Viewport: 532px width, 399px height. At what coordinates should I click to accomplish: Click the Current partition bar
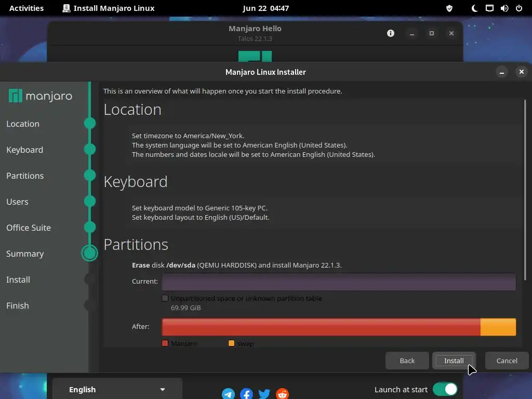[339, 282]
